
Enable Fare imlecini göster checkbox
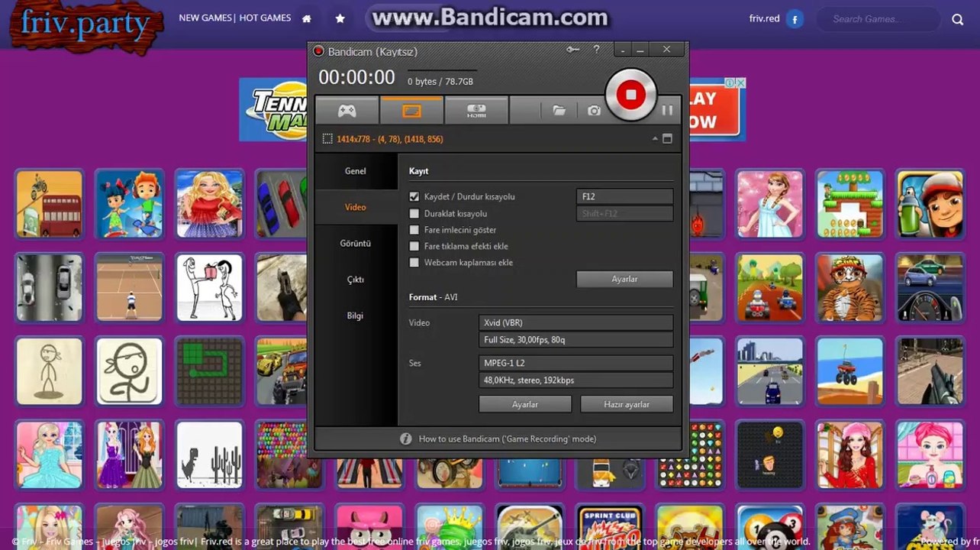click(414, 230)
